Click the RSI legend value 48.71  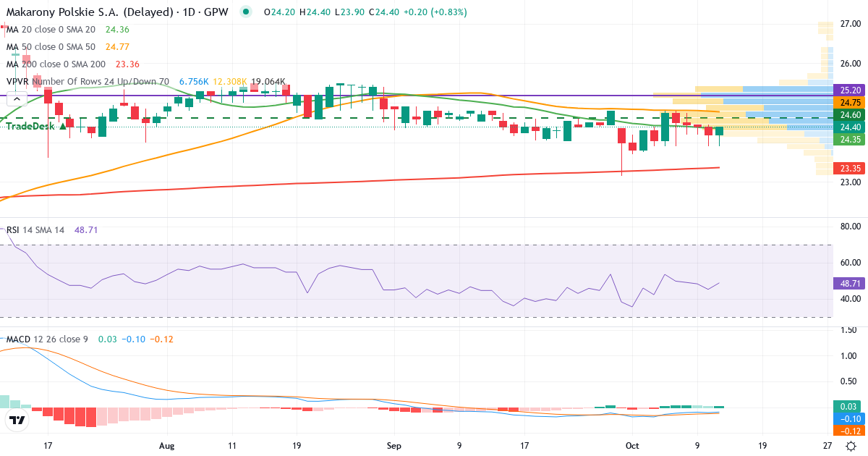click(x=85, y=229)
